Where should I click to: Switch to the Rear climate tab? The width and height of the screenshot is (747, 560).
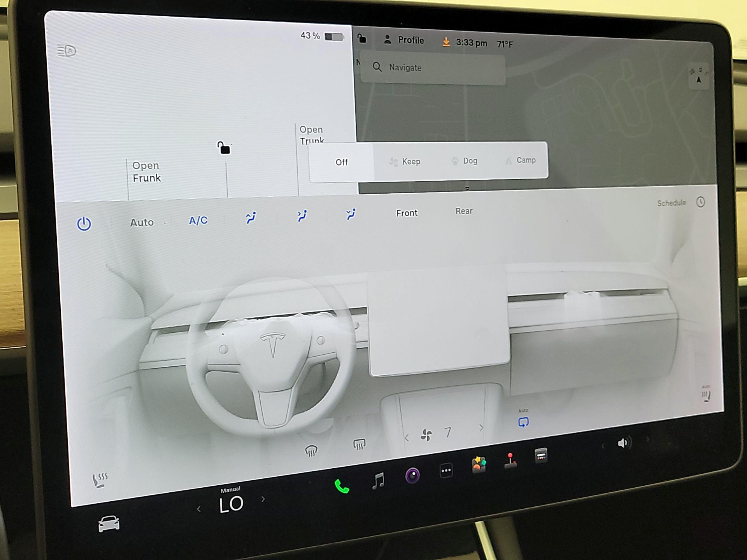(464, 211)
